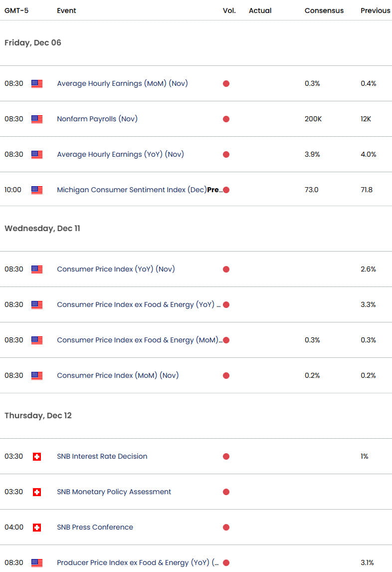Click the red volatility dot for Average Hourly Earnings (MoM)

click(x=226, y=84)
